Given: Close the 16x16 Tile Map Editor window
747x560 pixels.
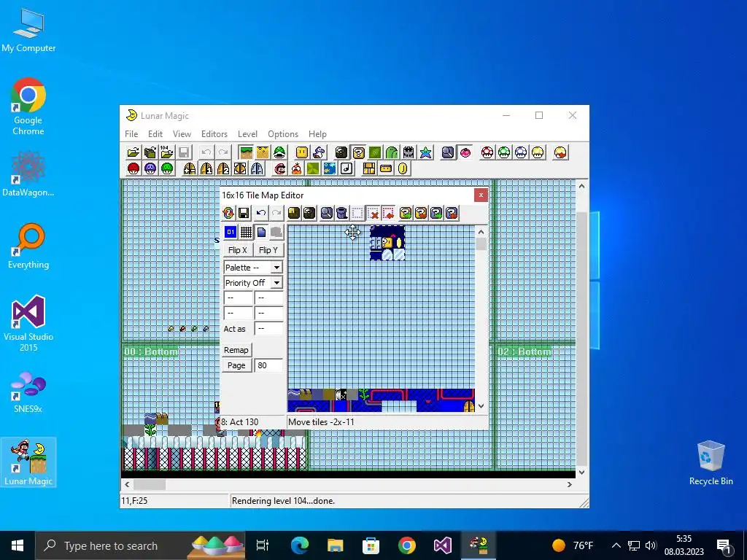Looking at the screenshot, I should tap(481, 195).
